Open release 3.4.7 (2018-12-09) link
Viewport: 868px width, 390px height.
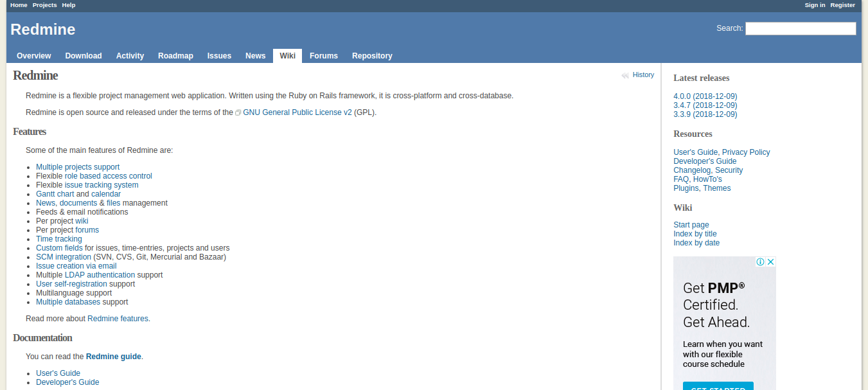[705, 105]
